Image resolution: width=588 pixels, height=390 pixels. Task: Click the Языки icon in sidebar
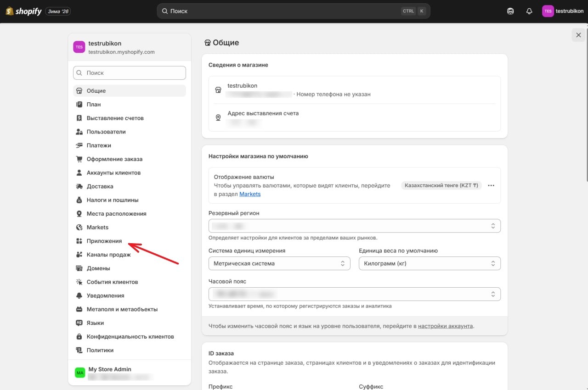(x=79, y=323)
